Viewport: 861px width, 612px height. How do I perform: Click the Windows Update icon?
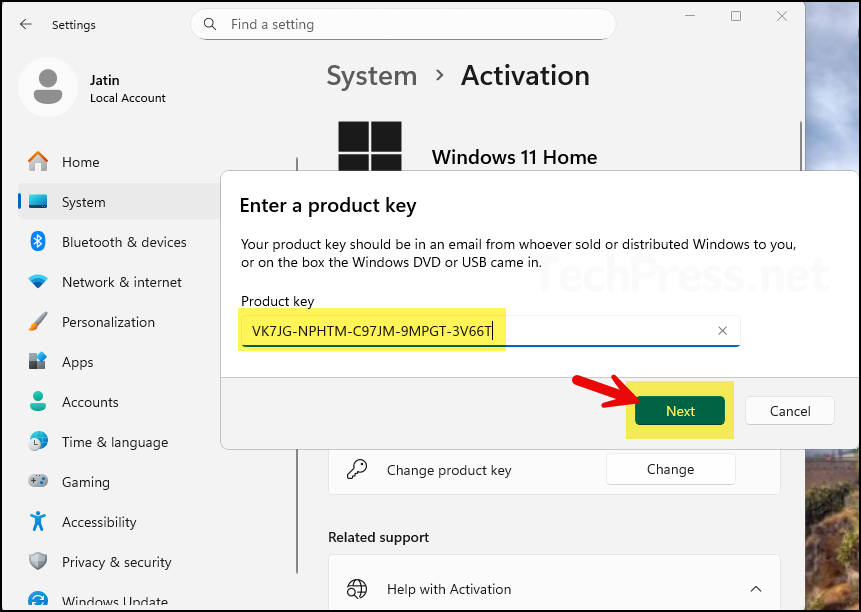[x=38, y=600]
